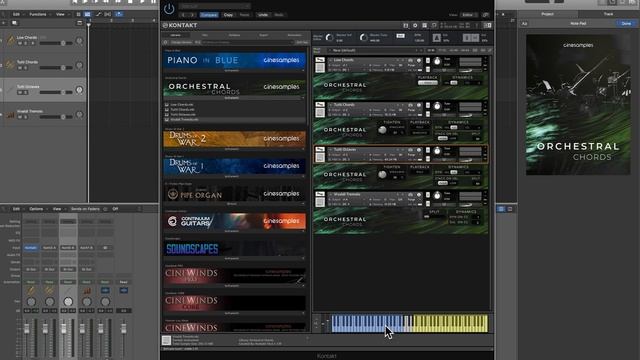This screenshot has height=360, width=640.
Task: Click wrench icon on Tutti Chords instrument
Action: [x=320, y=105]
